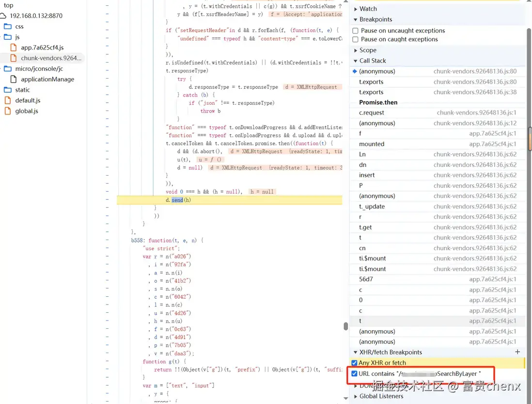Expand the Scope section

click(356, 50)
